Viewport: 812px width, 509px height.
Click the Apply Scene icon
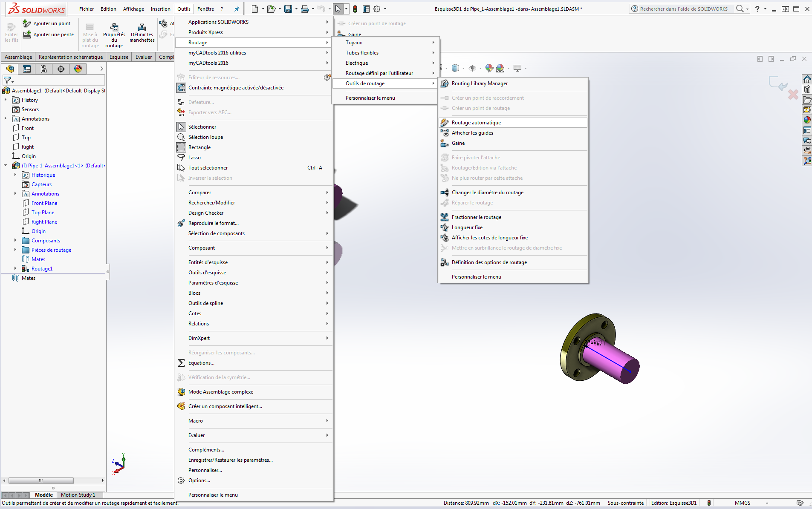tap(500, 68)
